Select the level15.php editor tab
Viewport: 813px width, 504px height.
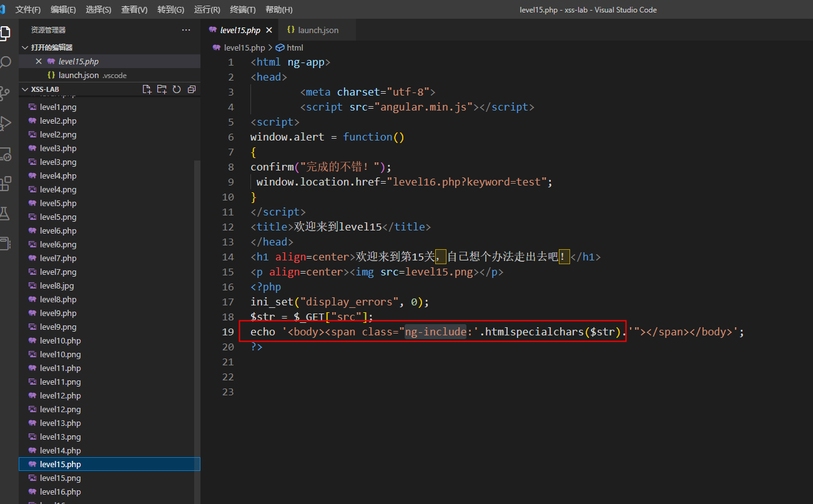[240, 30]
